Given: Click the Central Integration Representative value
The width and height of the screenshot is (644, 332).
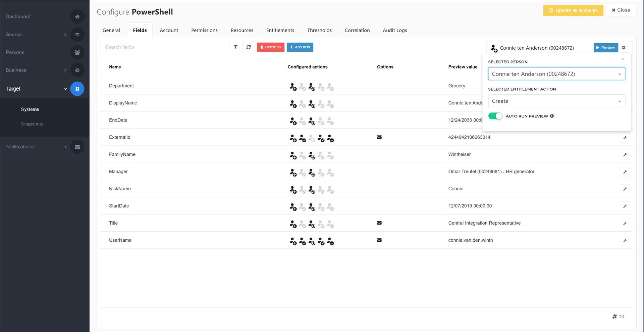Looking at the screenshot, I should pos(484,223).
